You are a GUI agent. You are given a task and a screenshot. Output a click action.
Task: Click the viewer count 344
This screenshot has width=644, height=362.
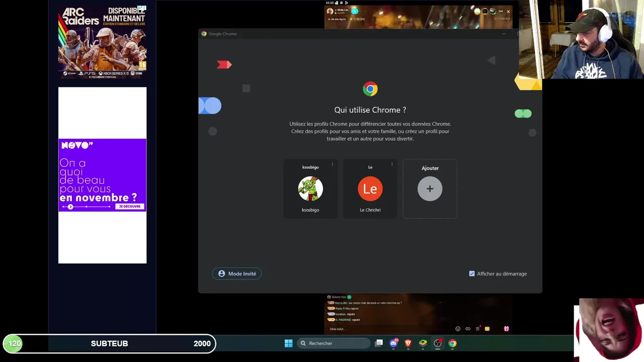(501, 11)
